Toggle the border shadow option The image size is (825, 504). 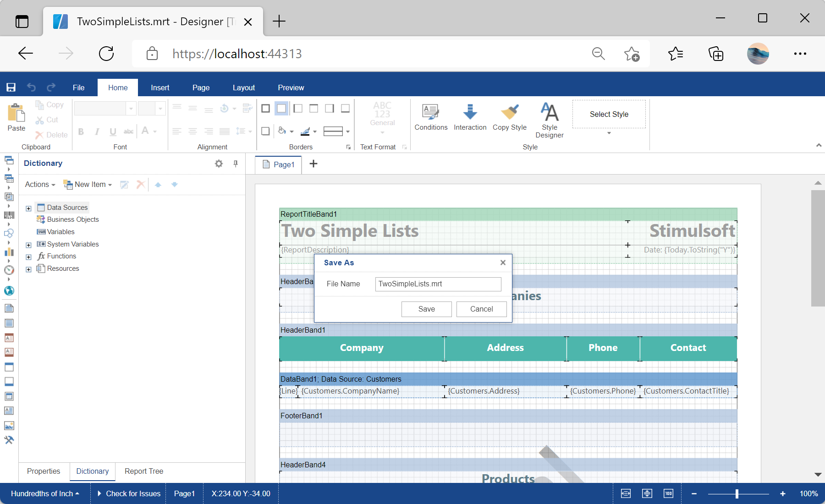[265, 131]
